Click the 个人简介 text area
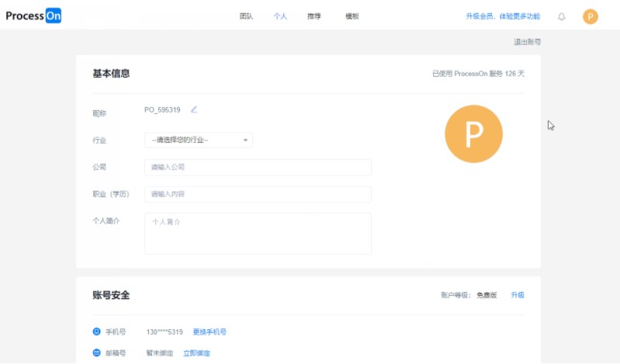Screen dimensions: 620x364 tap(258, 234)
